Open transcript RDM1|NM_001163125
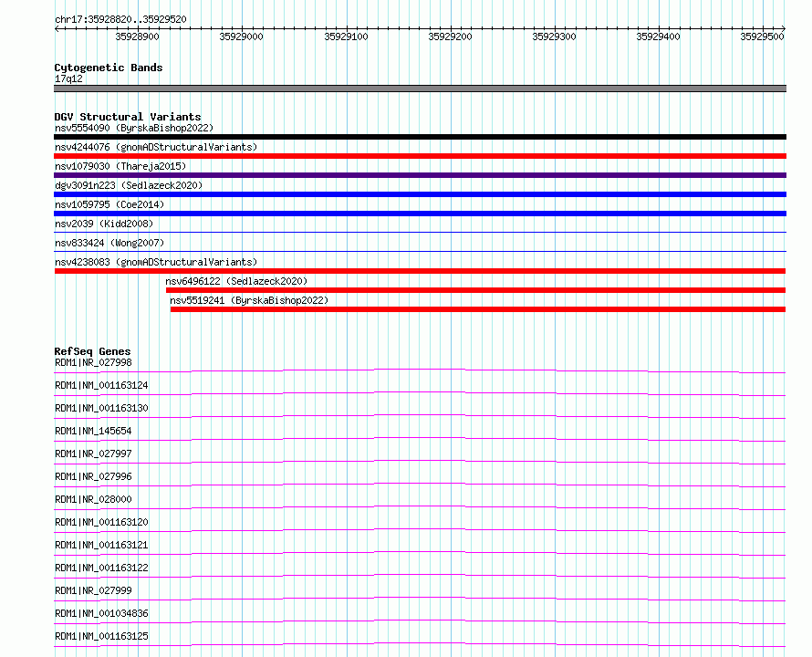Image resolution: width=812 pixels, height=657 pixels. (x=101, y=636)
